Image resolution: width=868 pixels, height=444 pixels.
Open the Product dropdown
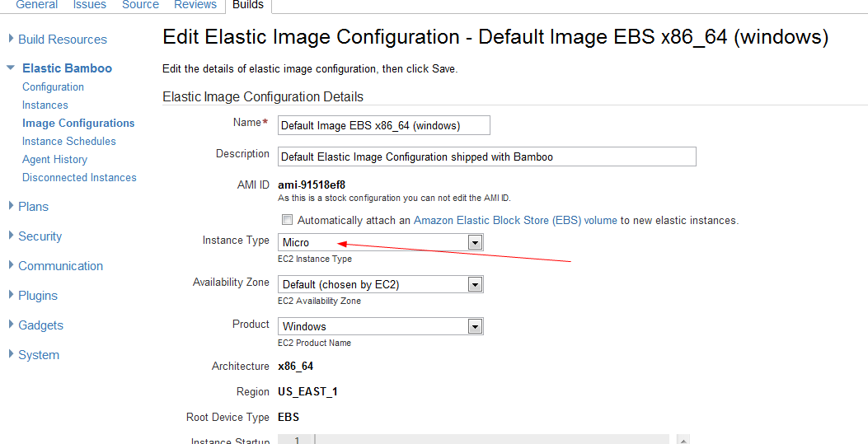474,327
